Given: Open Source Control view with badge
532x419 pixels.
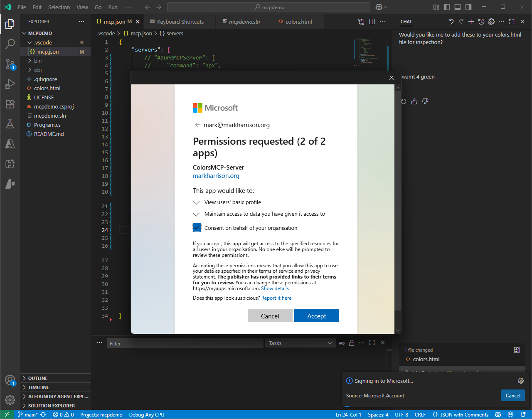Looking at the screenshot, I should coord(10,64).
